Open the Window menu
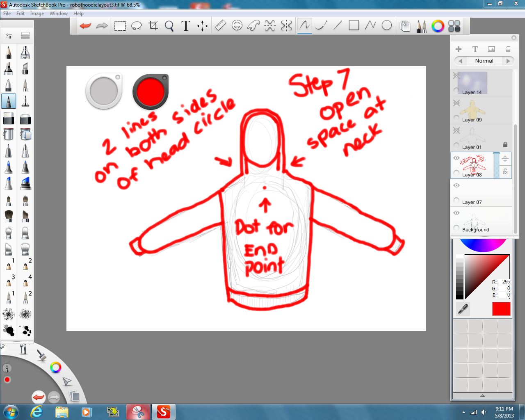The image size is (525, 420). (58, 14)
